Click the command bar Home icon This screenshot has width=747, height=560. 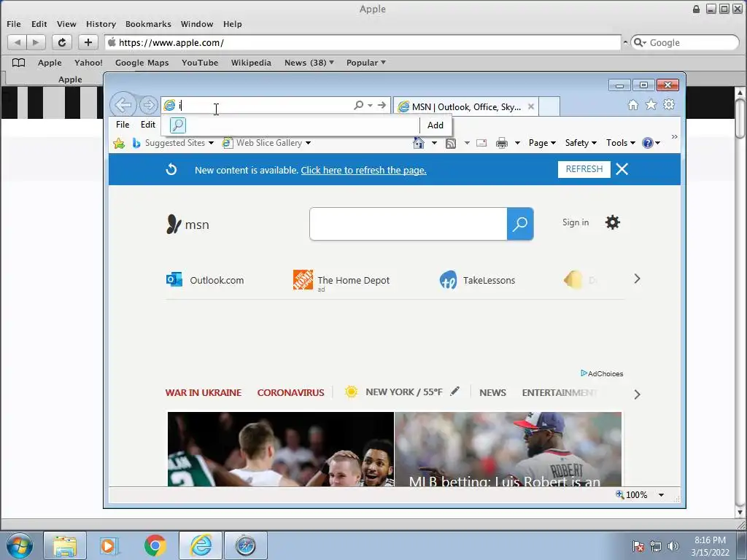(418, 143)
